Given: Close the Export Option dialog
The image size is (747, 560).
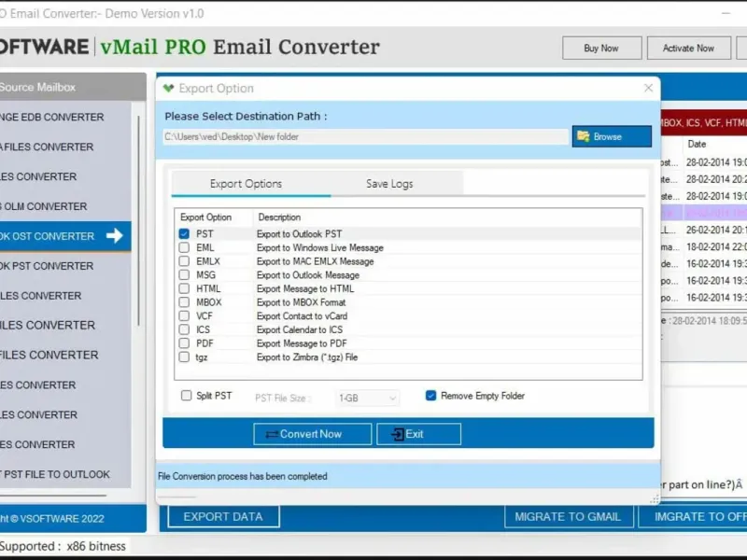Looking at the screenshot, I should pos(648,88).
